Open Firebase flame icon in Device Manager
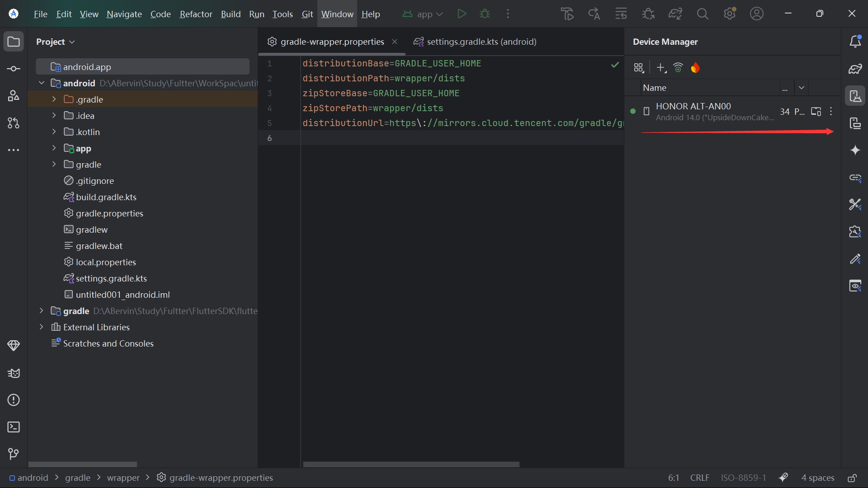The image size is (868, 488). 695,68
